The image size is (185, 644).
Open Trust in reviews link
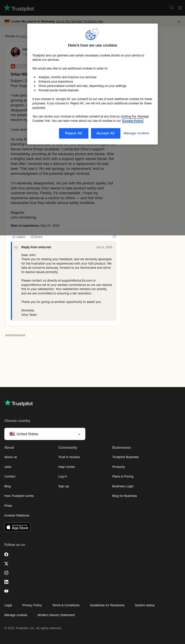coord(69,457)
